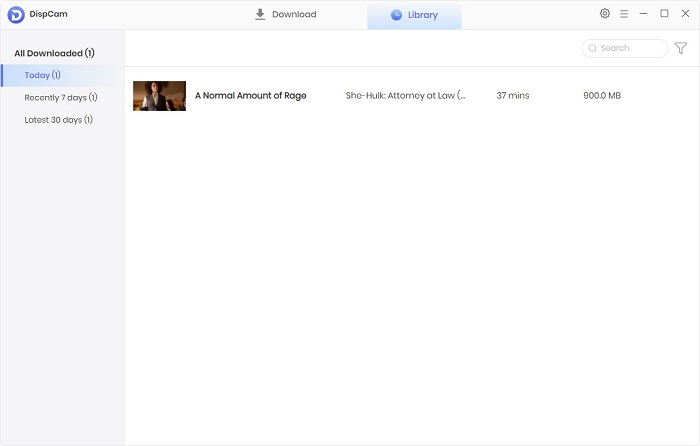Switch to the Download tab
The width and height of the screenshot is (700, 446).
(x=285, y=15)
